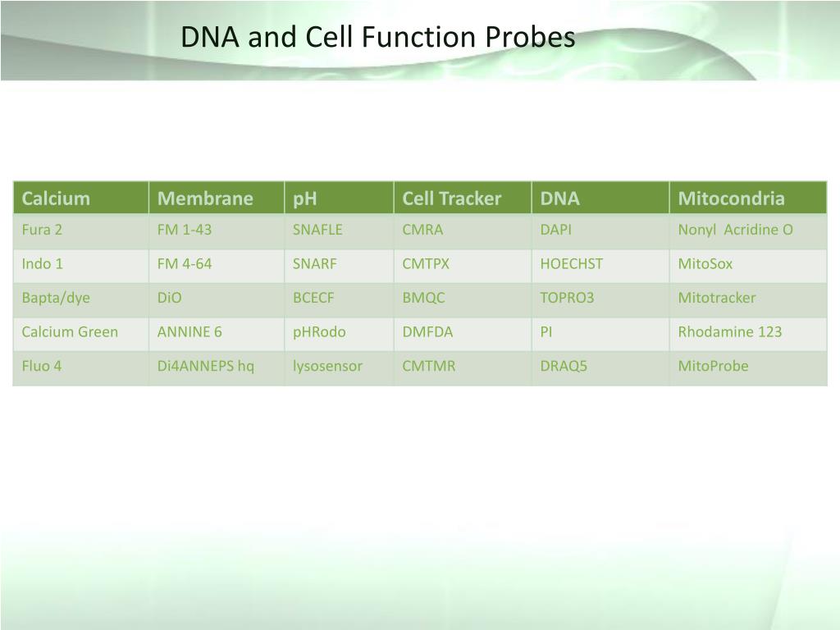The image size is (840, 630).
Task: Click the 'Indo 1' table cell
Action: [x=81, y=266]
